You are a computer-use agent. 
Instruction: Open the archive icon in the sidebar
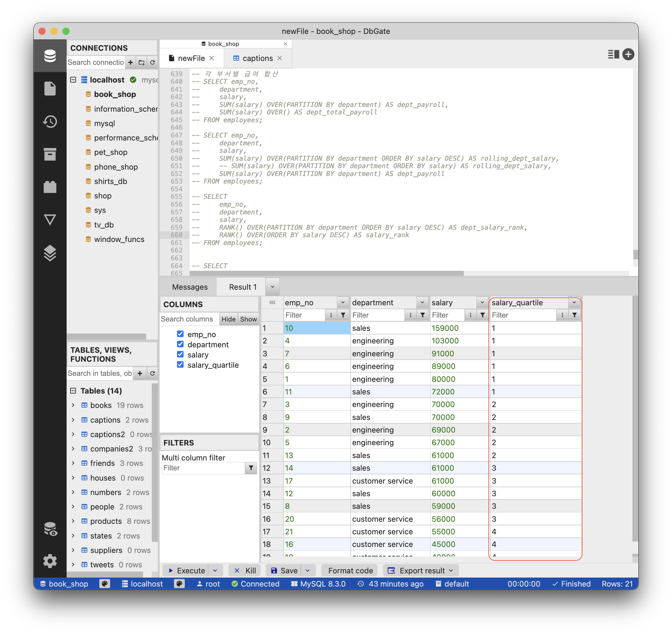(x=50, y=154)
